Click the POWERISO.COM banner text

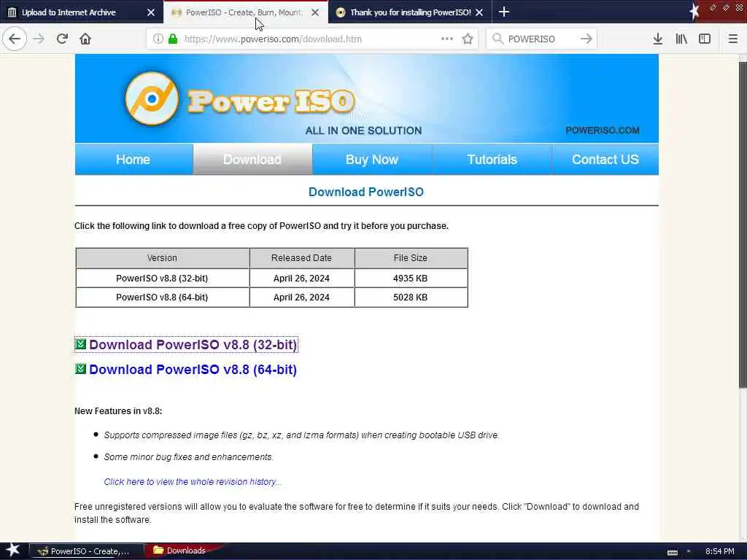click(x=602, y=131)
